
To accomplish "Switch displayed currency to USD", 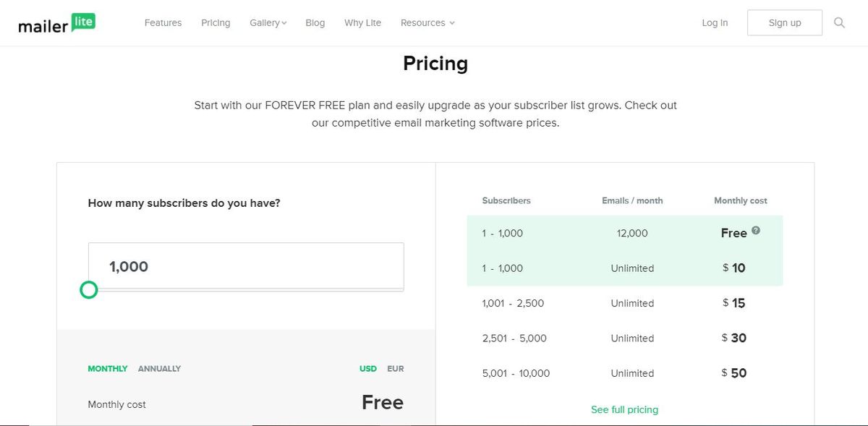I will coord(367,368).
